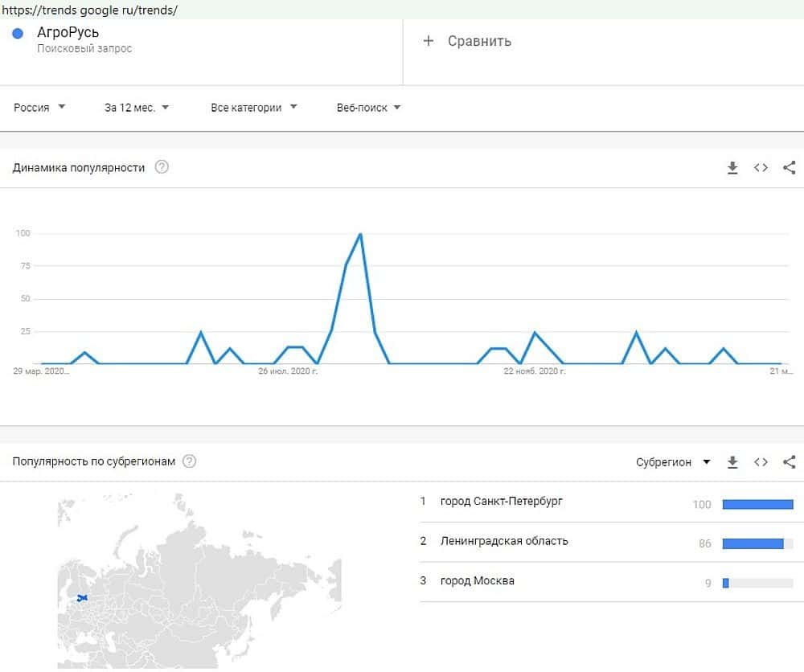The image size is (804, 672).
Task: Select город Санкт-Петербург region
Action: point(502,502)
